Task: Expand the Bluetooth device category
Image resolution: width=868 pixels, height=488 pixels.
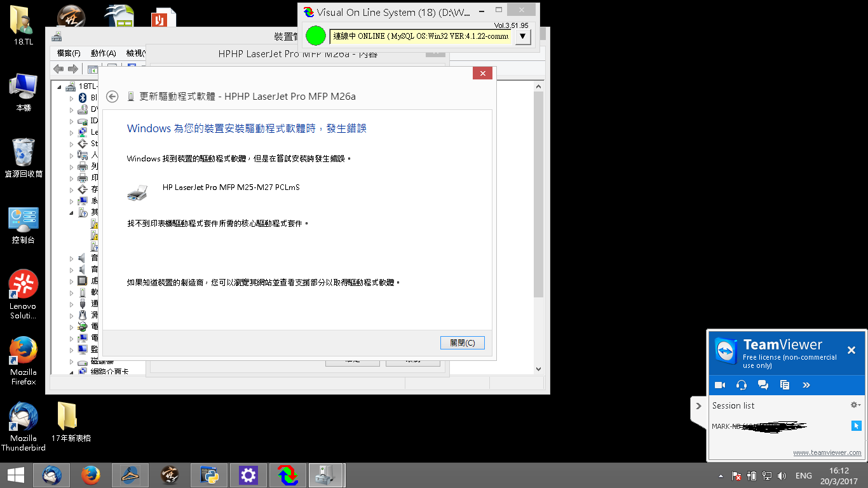Action: point(72,98)
